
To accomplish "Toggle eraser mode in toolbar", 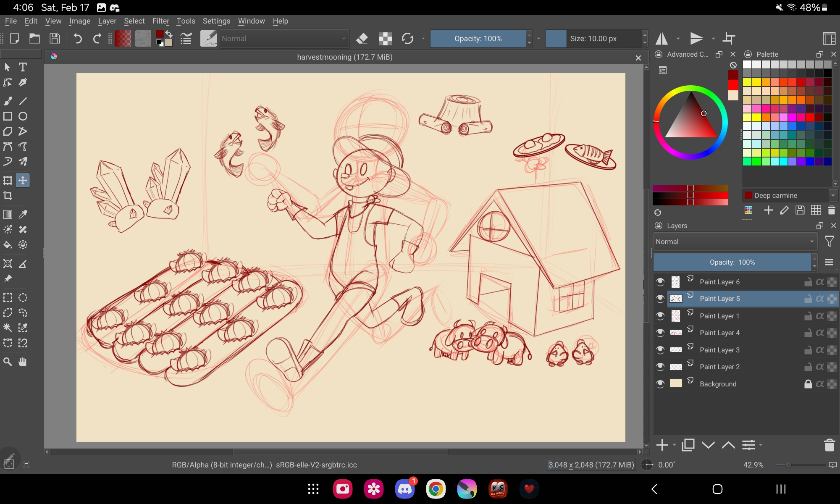I will tap(362, 39).
